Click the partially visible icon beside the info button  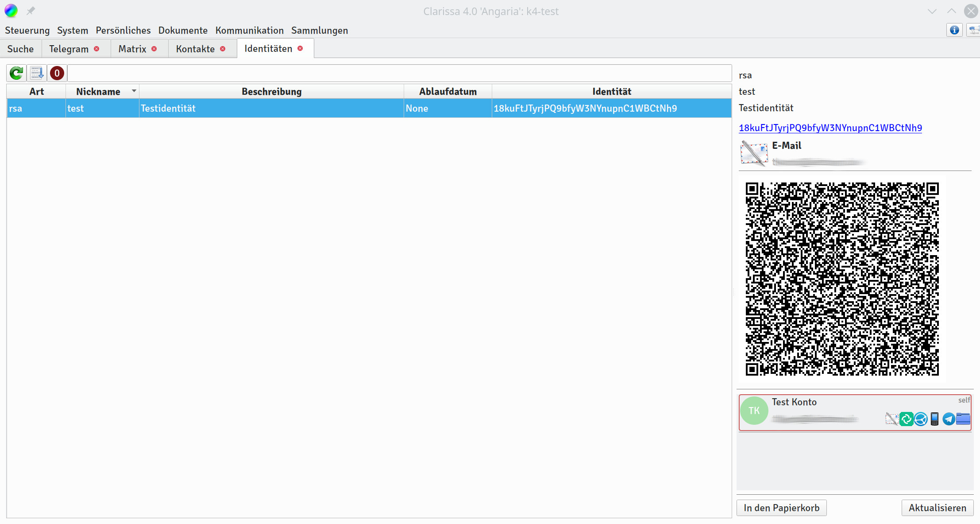point(973,30)
